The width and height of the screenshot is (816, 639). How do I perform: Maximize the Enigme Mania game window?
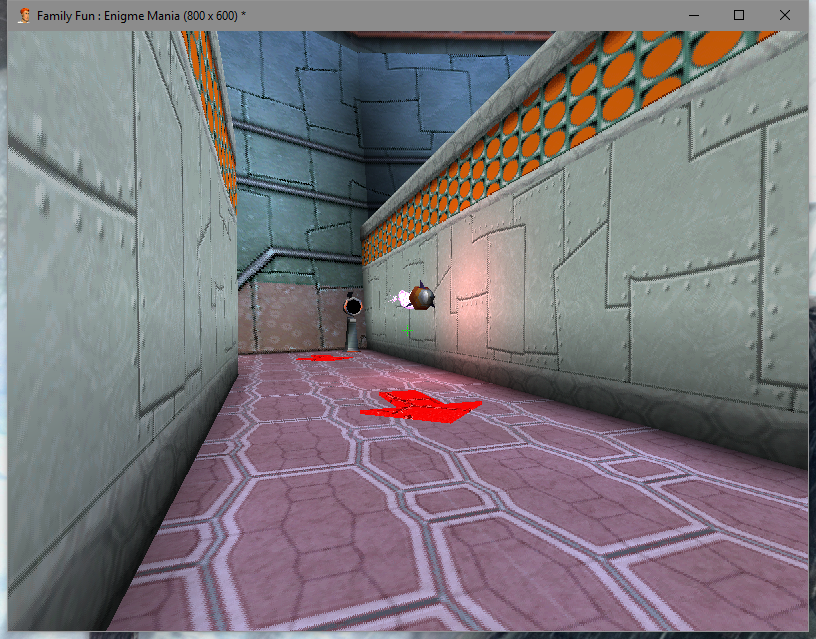[x=738, y=15]
